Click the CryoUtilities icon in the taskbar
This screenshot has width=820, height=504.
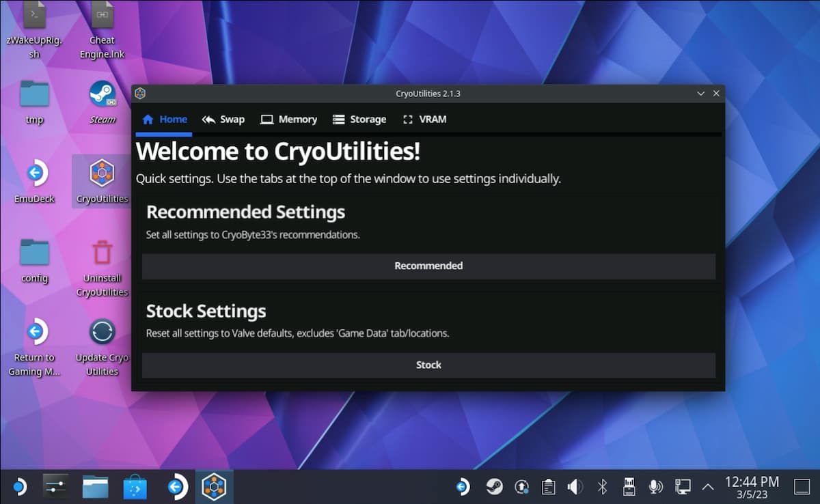point(215,486)
